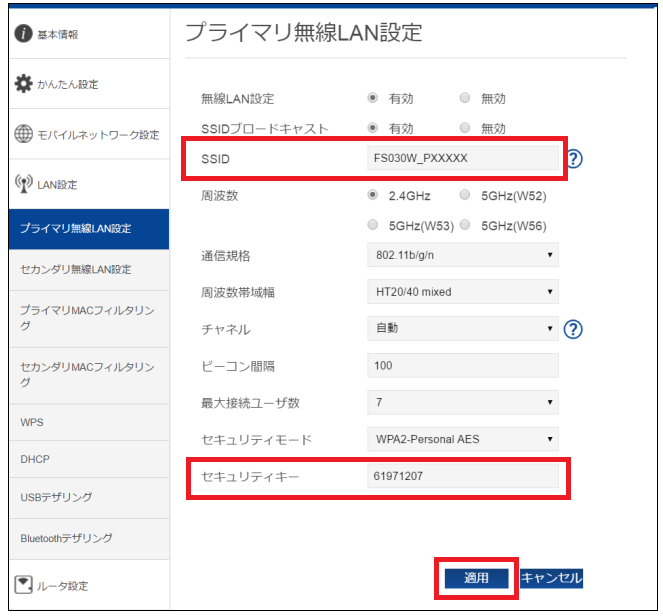Choose the 5GHz(W56) frequency radio button
The width and height of the screenshot is (663, 616).
tap(464, 225)
